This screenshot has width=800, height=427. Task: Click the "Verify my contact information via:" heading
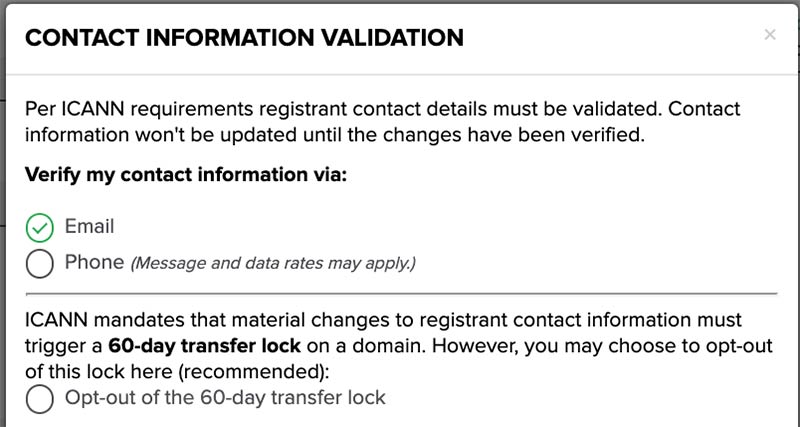pos(186,174)
